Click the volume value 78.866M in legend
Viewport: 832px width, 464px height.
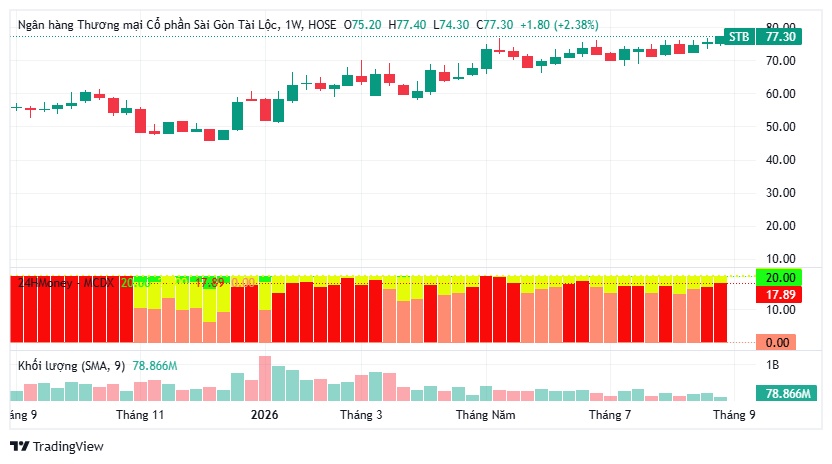pyautogui.click(x=154, y=366)
